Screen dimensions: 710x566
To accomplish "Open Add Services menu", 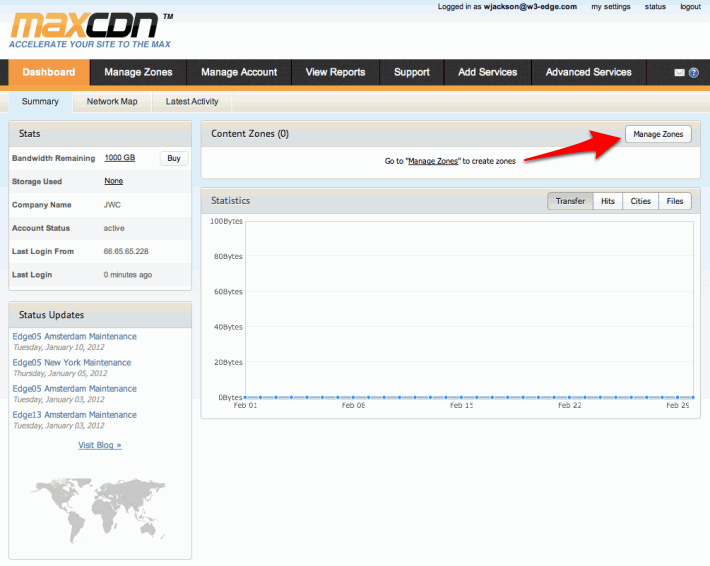I will 488,72.
